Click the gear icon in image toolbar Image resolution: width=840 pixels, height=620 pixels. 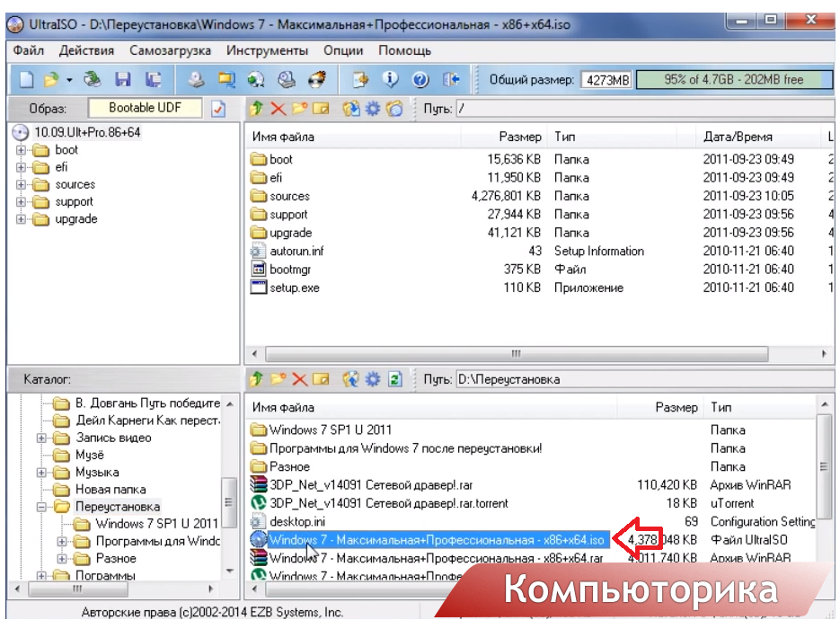(x=372, y=110)
